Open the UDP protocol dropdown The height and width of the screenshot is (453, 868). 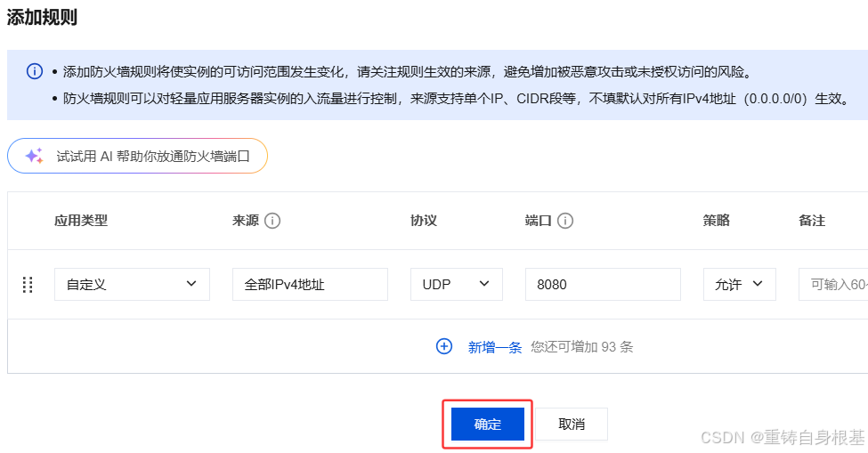456,285
